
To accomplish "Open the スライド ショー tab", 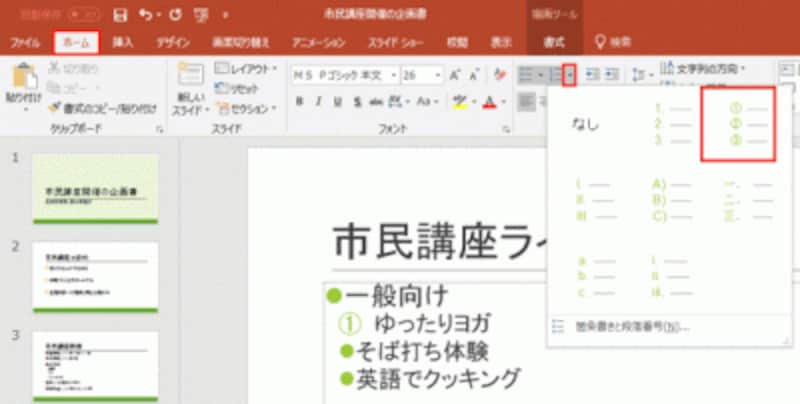I will pyautogui.click(x=395, y=43).
